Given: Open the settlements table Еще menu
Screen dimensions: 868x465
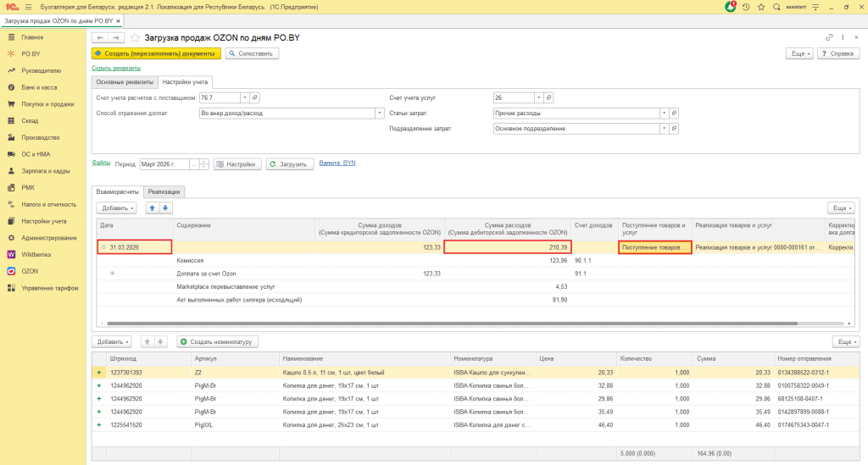Looking at the screenshot, I should pyautogui.click(x=843, y=208).
